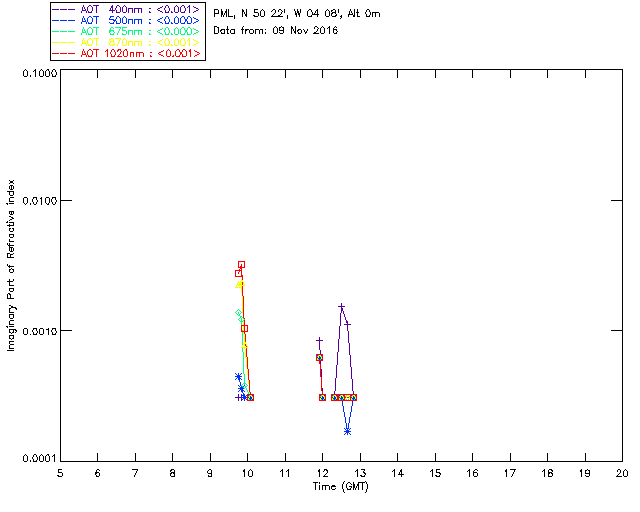Click x-axis tick label 17
Screen dimensions: 640x512
tap(510, 474)
